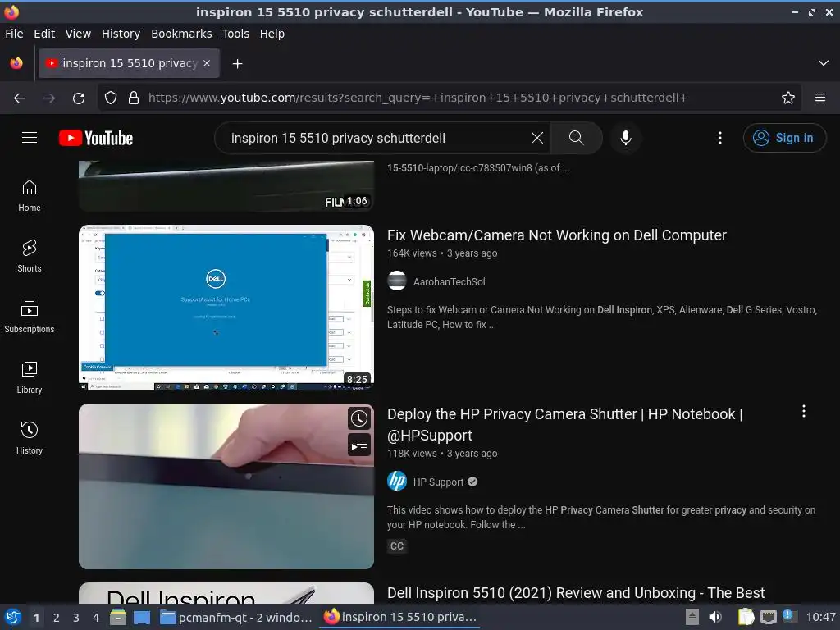Add HP video to Watch later
This screenshot has height=630, width=840.
point(359,418)
